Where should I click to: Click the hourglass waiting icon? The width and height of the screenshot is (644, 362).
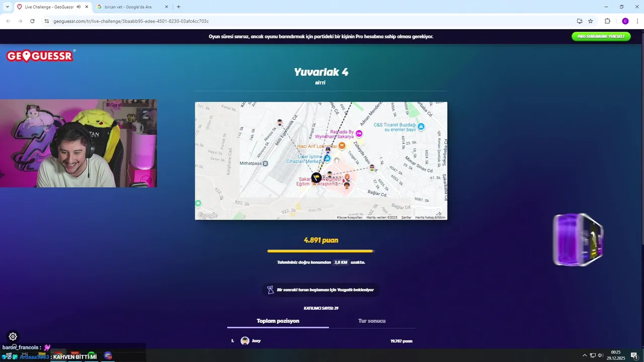click(x=270, y=290)
